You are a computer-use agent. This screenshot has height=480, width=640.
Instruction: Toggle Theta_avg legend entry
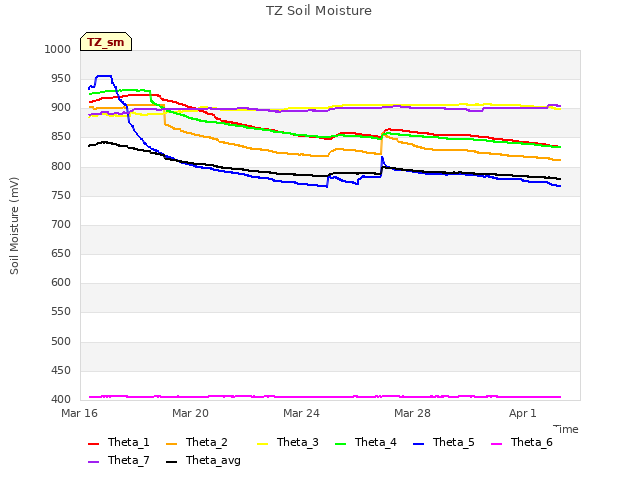tap(203, 460)
